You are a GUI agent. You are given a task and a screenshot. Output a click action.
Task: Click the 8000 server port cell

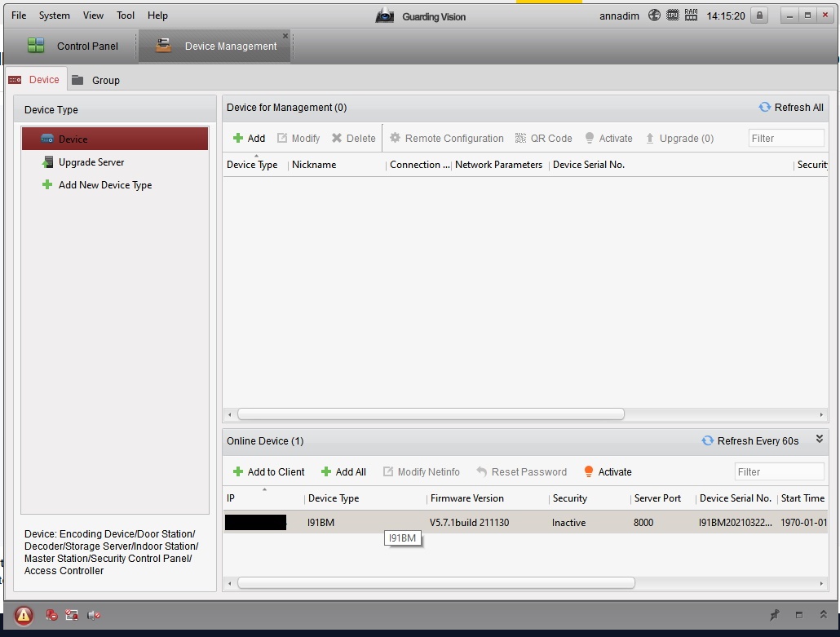[x=643, y=522]
